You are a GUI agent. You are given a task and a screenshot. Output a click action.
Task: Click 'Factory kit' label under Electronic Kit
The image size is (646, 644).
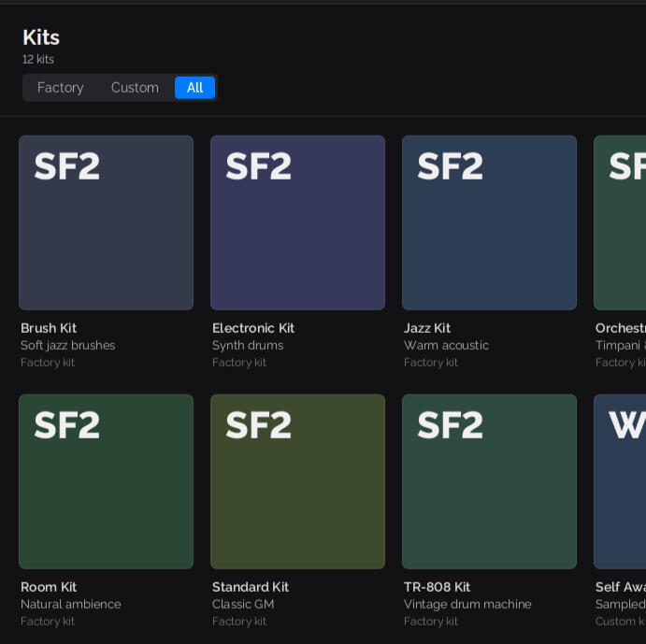click(x=239, y=363)
